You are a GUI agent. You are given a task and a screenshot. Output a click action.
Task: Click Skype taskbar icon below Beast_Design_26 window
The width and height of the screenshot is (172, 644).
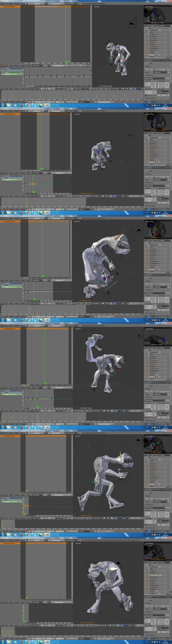pos(35,642)
